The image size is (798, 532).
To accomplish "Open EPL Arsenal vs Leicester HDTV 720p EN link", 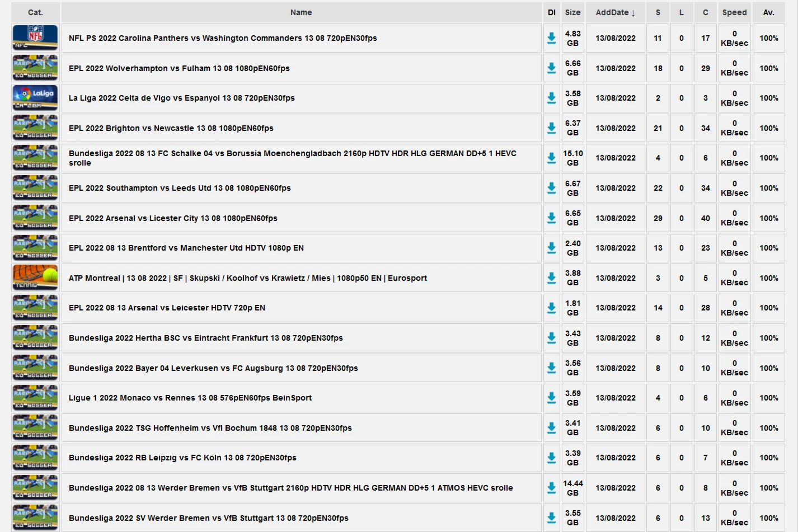I will (x=167, y=308).
